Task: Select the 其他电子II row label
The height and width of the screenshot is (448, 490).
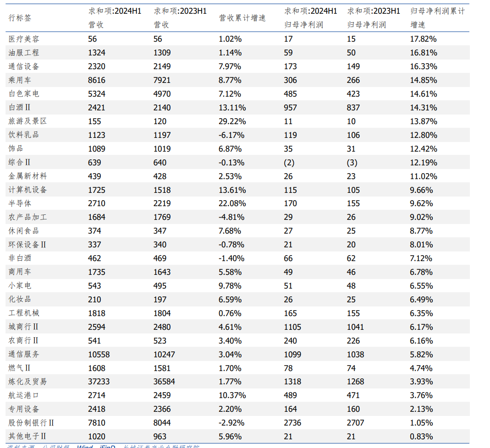Action: pos(27,437)
